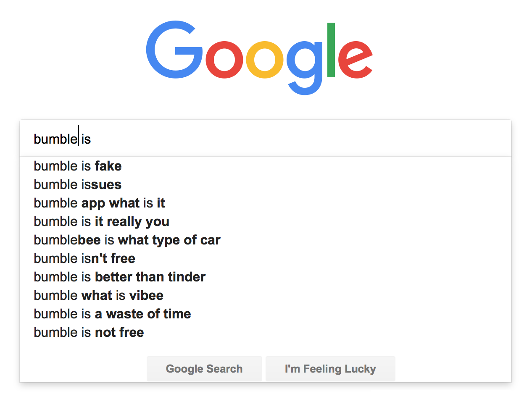This screenshot has width=532, height=394.
Task: Pick the 'bumble app what is it' suggestion
Action: [99, 203]
